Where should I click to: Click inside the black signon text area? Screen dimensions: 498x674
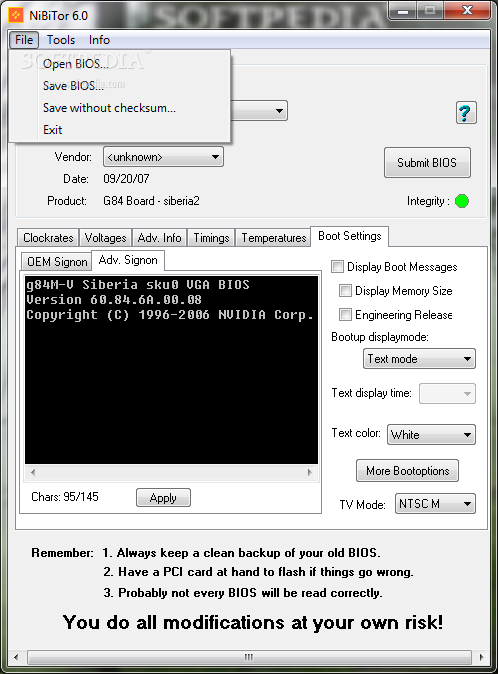point(171,370)
